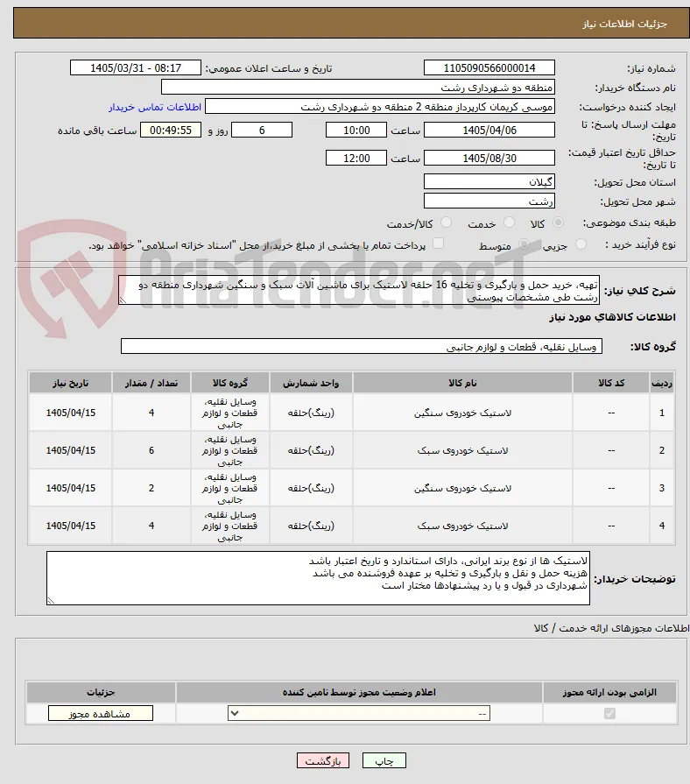Click the کد کالا column header
The width and height of the screenshot is (690, 784).
point(611,383)
